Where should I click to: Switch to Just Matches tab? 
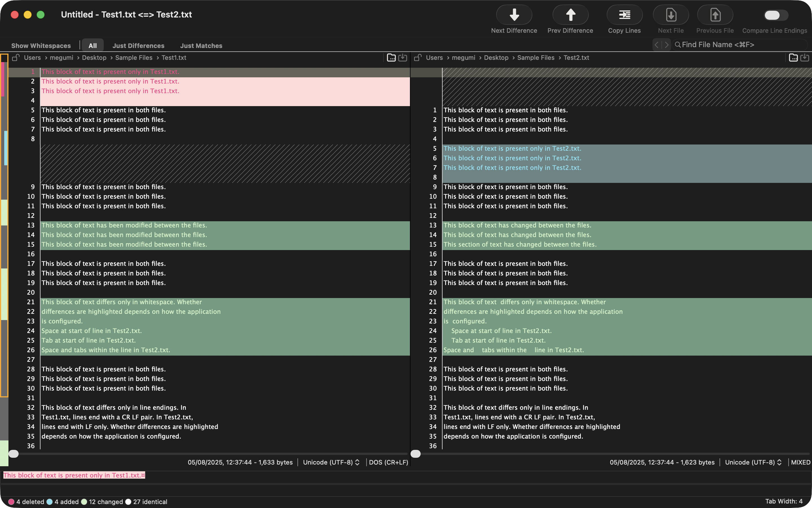(201, 46)
